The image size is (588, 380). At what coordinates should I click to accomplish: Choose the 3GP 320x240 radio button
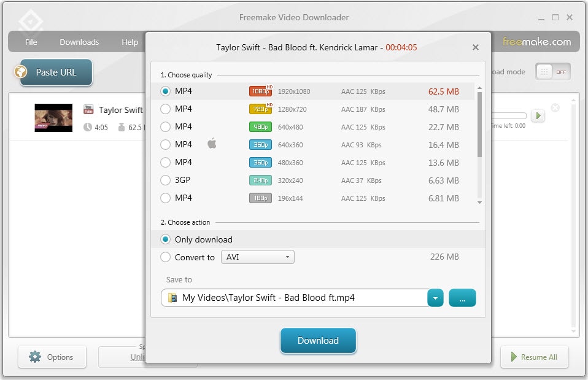165,180
